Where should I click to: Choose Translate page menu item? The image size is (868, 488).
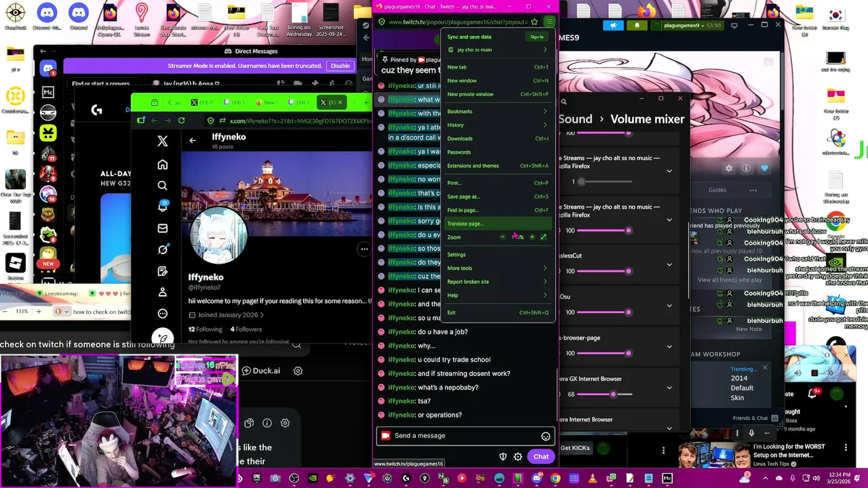click(x=497, y=224)
